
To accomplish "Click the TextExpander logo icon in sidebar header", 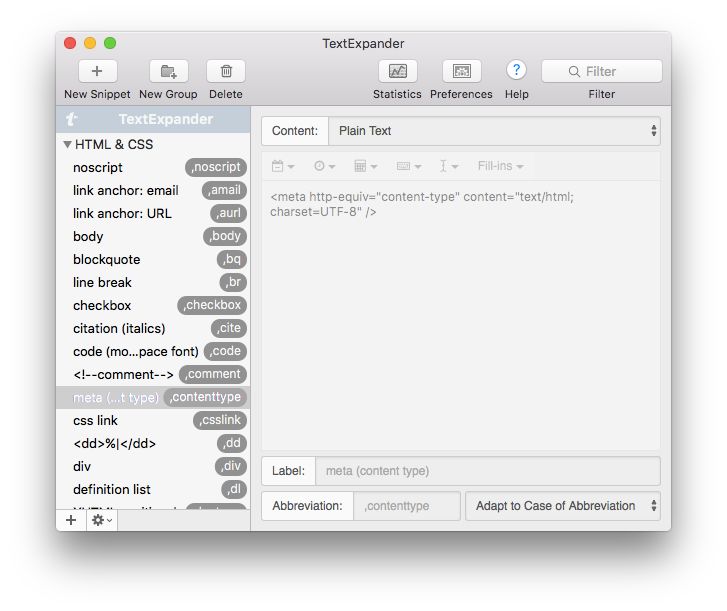I will point(71,119).
